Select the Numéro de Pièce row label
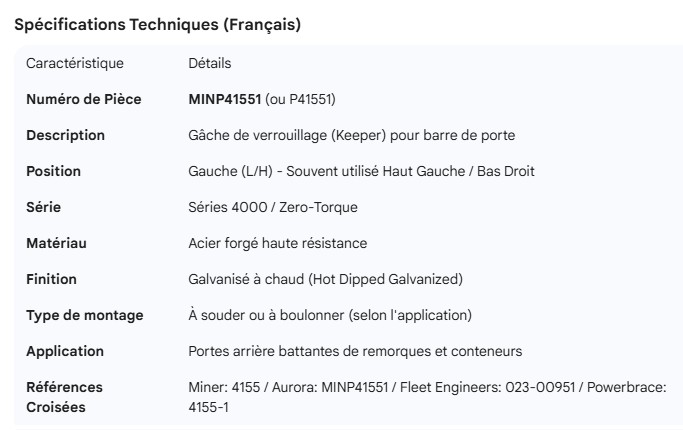Screen dimensions: 683x430 (x=83, y=99)
